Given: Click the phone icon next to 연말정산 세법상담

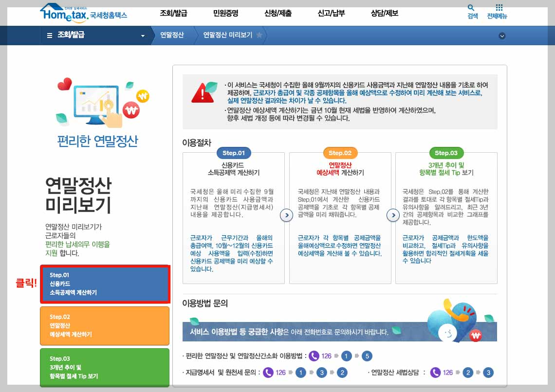Looking at the screenshot, I should 435,372.
